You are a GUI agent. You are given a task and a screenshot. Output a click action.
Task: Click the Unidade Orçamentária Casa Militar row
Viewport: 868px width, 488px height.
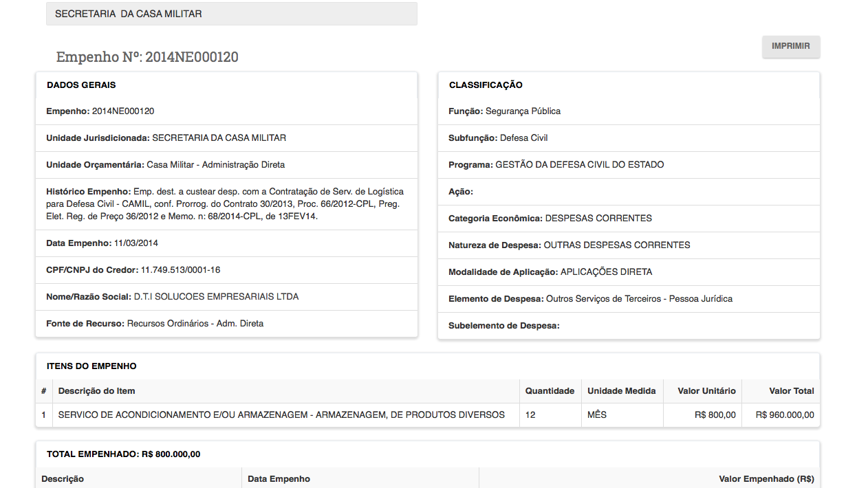226,165
